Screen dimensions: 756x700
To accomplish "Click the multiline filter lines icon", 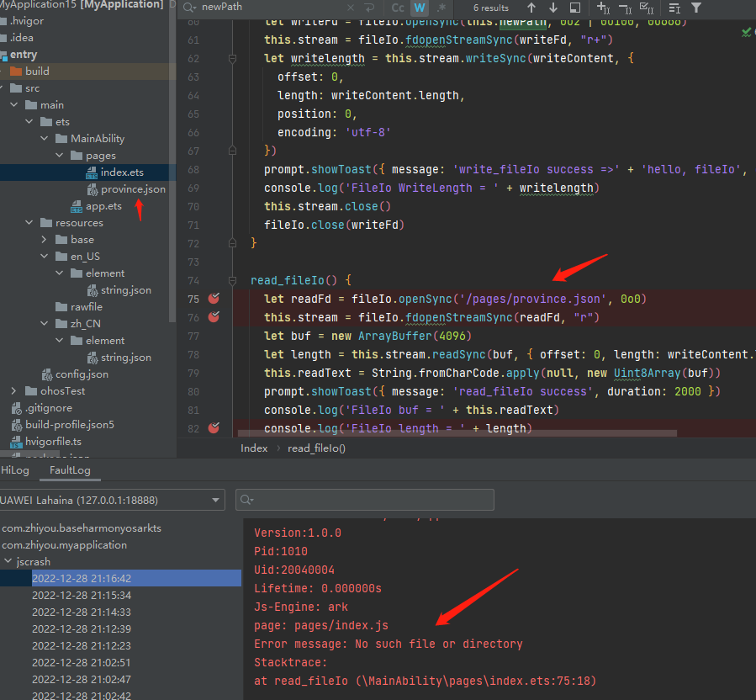I will [674, 8].
